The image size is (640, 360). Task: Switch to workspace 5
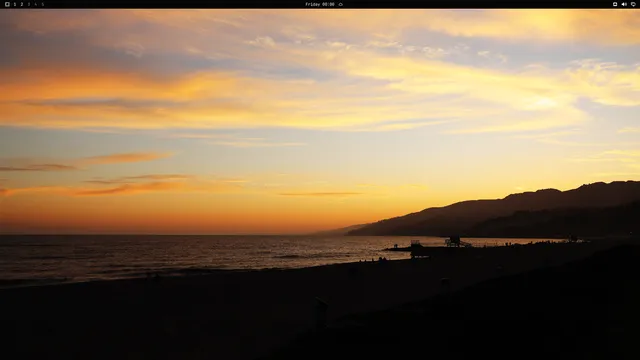pyautogui.click(x=42, y=4)
